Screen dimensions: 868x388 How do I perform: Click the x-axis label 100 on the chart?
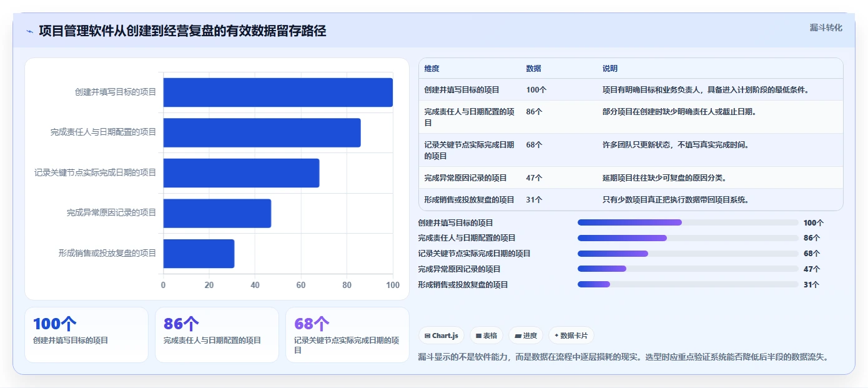pyautogui.click(x=393, y=285)
